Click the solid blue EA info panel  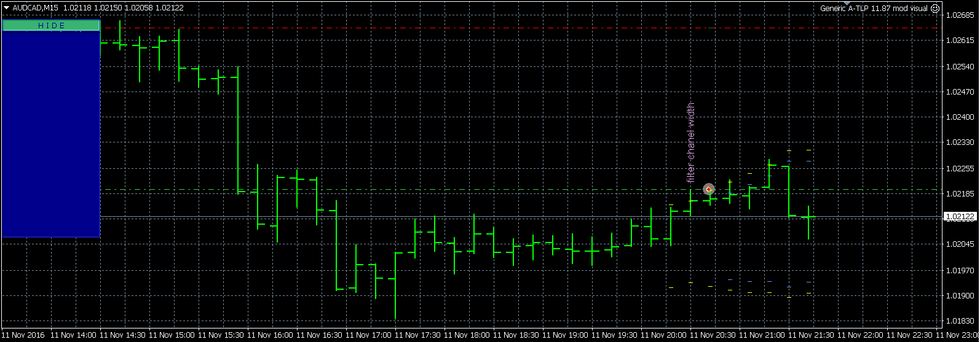coord(51,134)
